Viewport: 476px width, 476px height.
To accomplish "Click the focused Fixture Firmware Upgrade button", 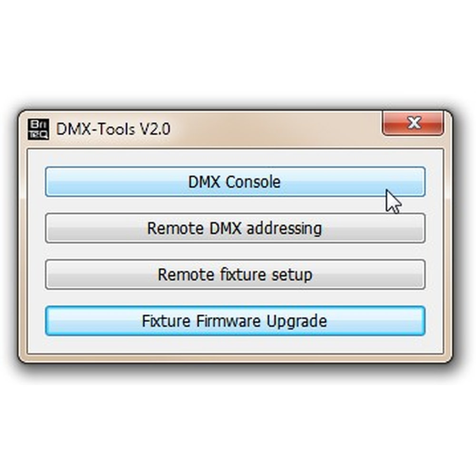I will (x=235, y=321).
